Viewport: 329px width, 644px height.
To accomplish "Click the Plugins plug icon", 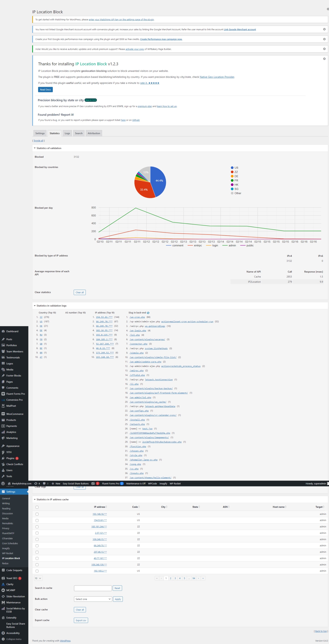I will click(3, 458).
